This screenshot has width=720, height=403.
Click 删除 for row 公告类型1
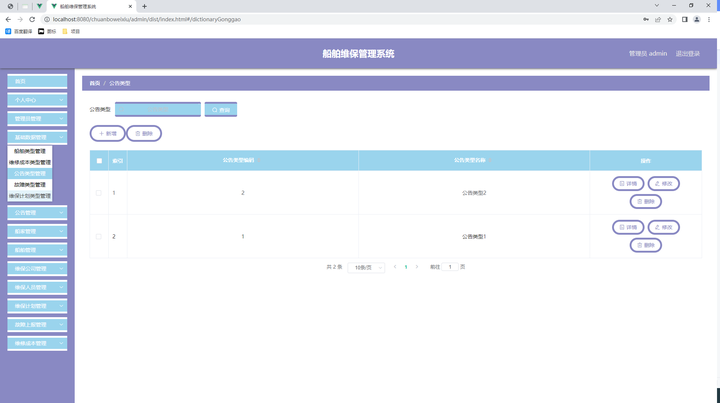point(646,245)
